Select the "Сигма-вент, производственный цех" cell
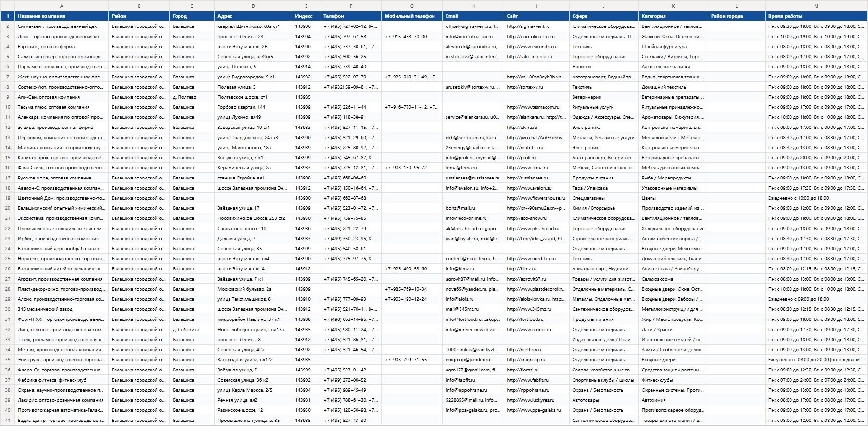Viewport: 868px width, 434px height. click(62, 26)
